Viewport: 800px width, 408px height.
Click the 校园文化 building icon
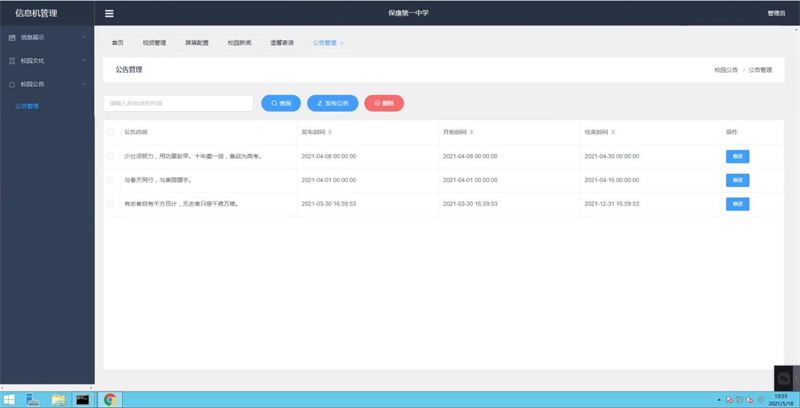pyautogui.click(x=12, y=61)
